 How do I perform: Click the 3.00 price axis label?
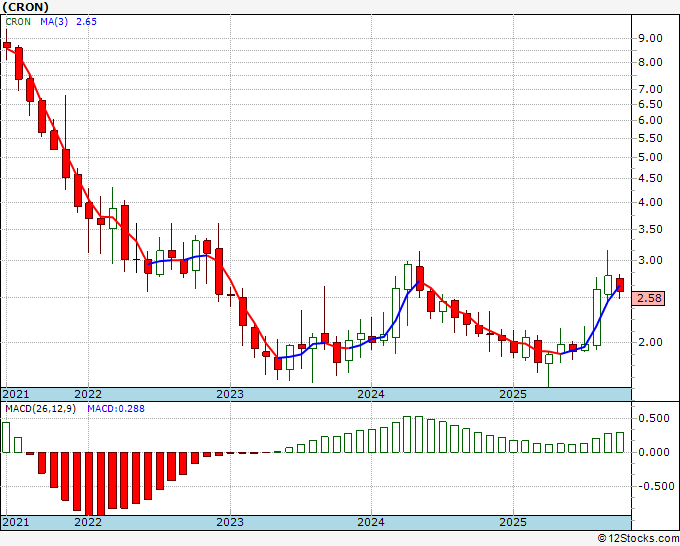(650, 260)
